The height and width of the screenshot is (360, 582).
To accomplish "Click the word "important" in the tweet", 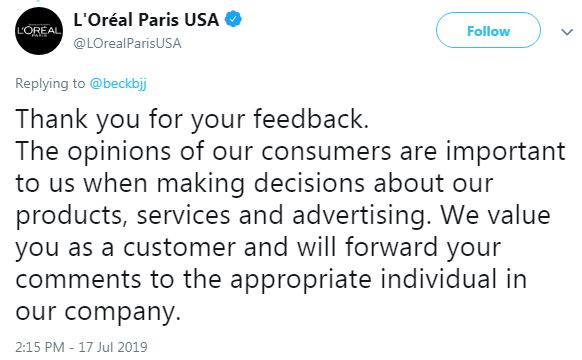I will [x=506, y=151].
